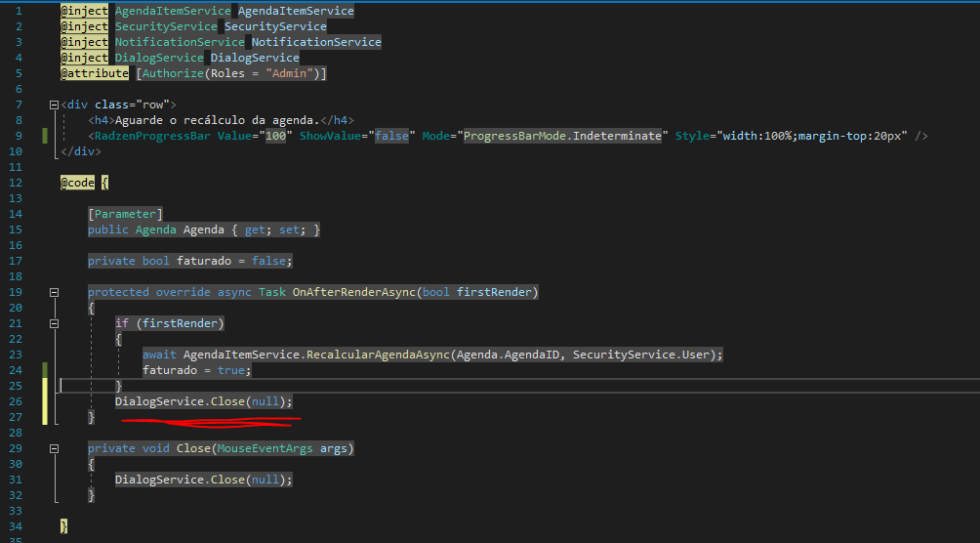The width and height of the screenshot is (980, 543).
Task: Click line number 1 in the gutter
Action: click(19, 11)
